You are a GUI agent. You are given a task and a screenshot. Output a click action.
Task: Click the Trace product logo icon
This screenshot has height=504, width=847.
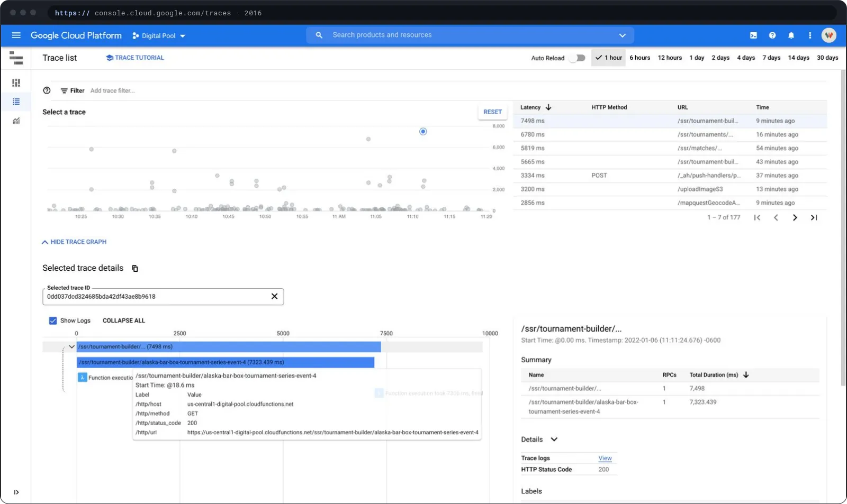(x=16, y=58)
